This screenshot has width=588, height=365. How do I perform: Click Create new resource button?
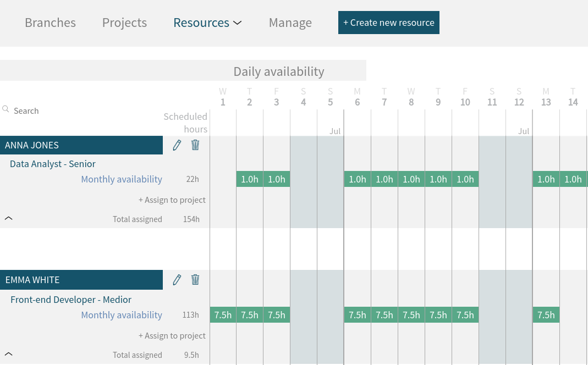tap(388, 23)
